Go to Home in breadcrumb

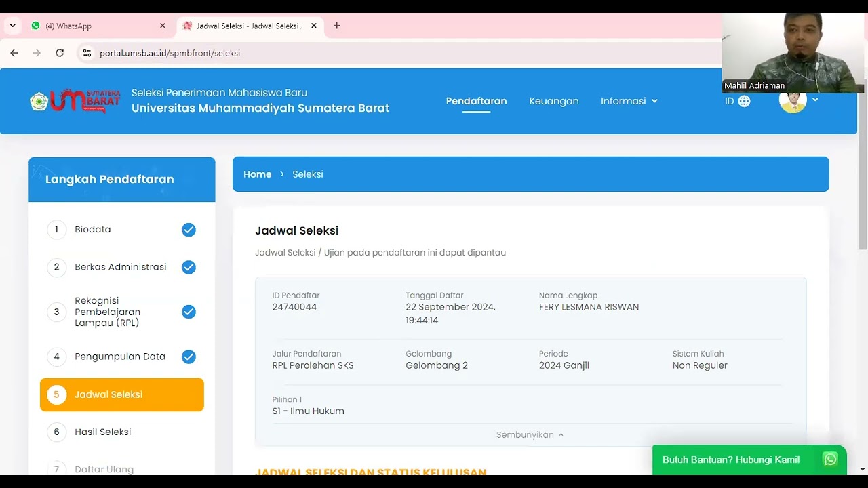tap(257, 174)
